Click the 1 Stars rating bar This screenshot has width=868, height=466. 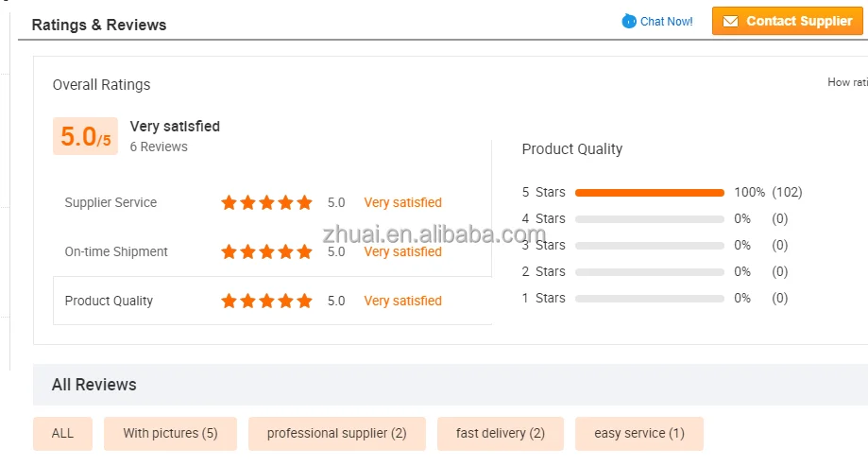point(649,298)
